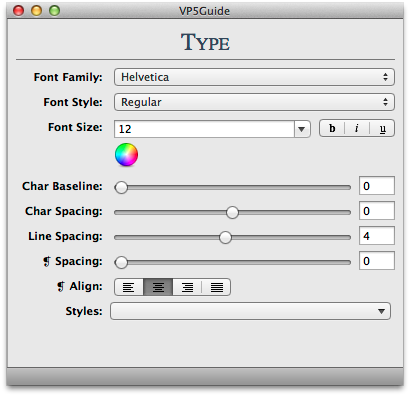Open the Font Family dropdown showing Helvetica
This screenshot has height=396, width=410.
(x=254, y=77)
